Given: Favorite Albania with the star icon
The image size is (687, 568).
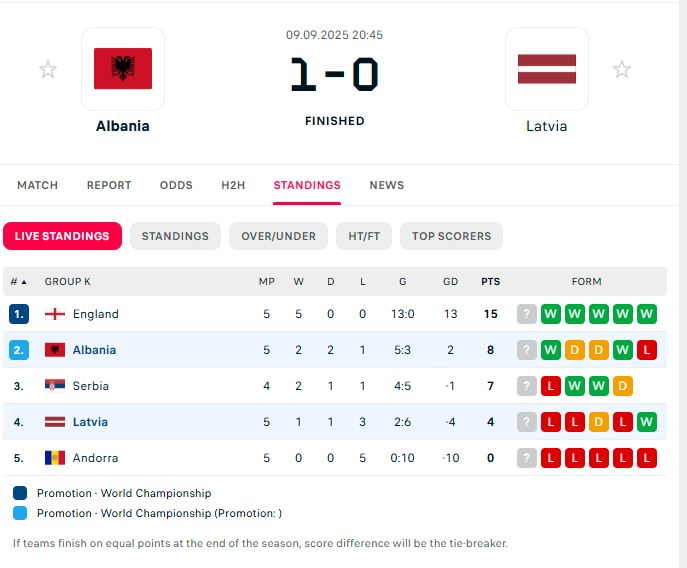Looking at the screenshot, I should [47, 69].
